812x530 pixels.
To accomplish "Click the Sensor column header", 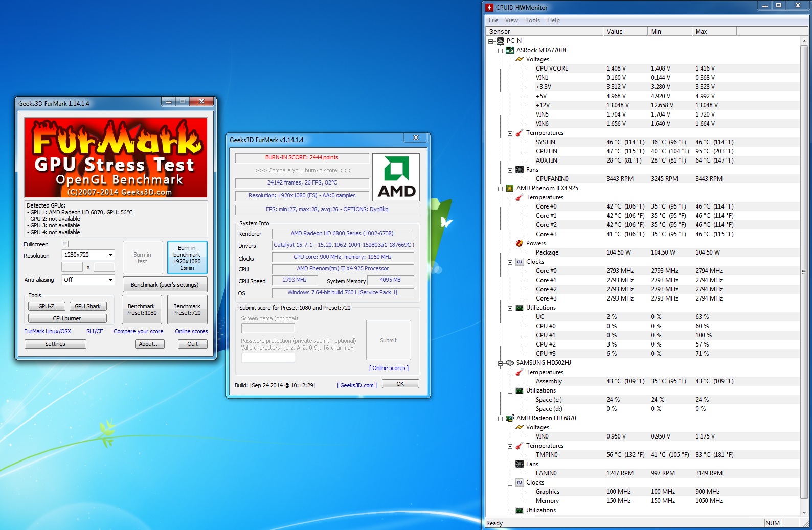I will [544, 32].
